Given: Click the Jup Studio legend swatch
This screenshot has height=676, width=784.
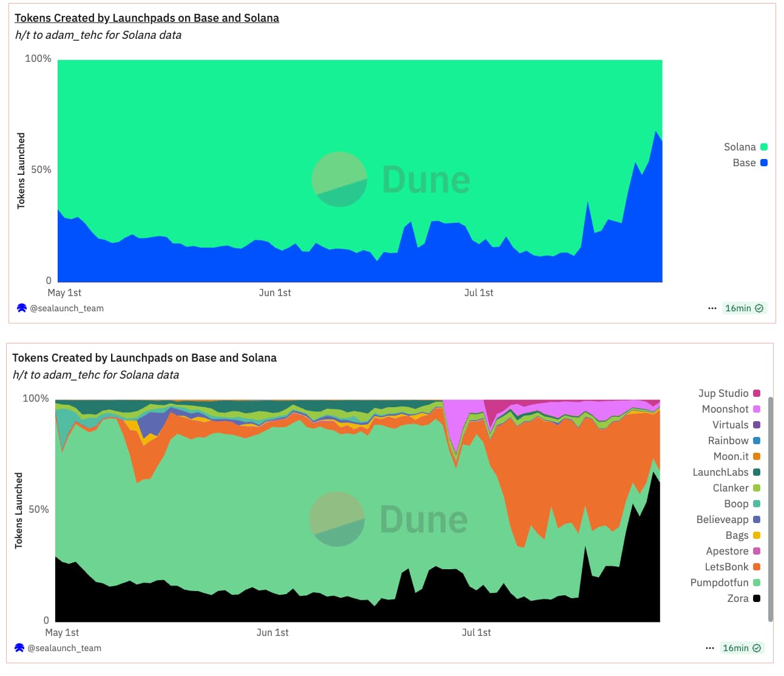Looking at the screenshot, I should (x=757, y=393).
